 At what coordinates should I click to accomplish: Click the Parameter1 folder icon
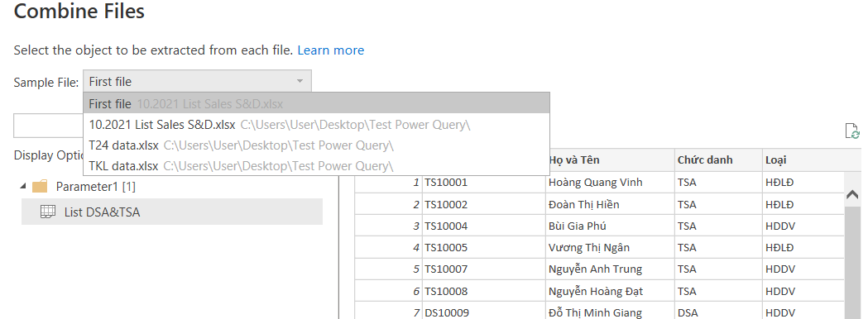(x=40, y=187)
